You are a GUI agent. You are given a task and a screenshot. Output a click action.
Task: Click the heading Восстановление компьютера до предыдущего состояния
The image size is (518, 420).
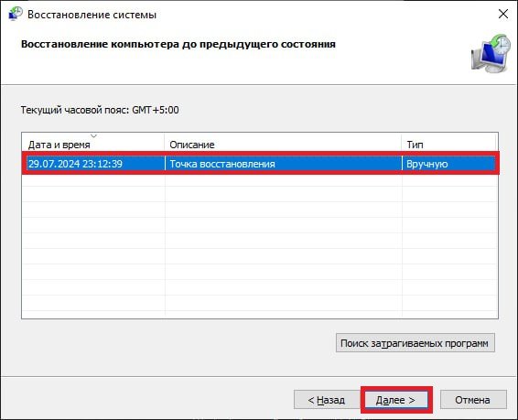coord(178,44)
